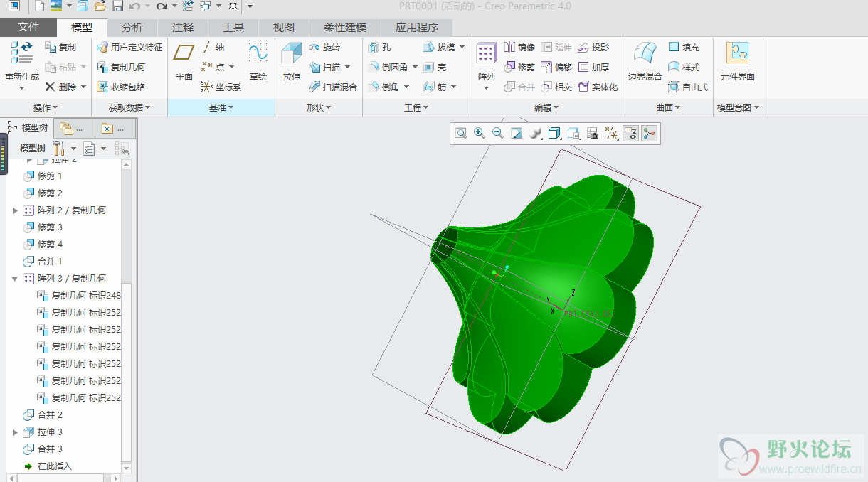
Task: Click the 复制几何 (Copy Geometry) ribbon button
Action: (120, 67)
